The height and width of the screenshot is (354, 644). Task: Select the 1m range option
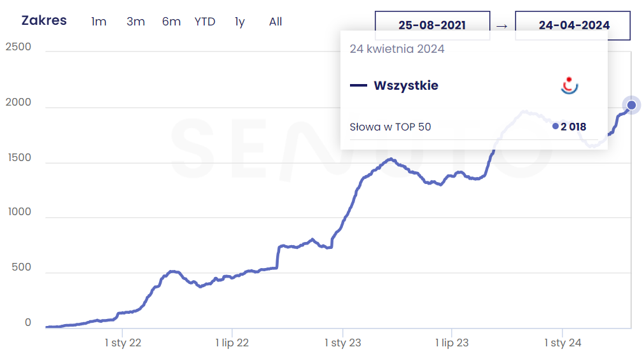[99, 22]
